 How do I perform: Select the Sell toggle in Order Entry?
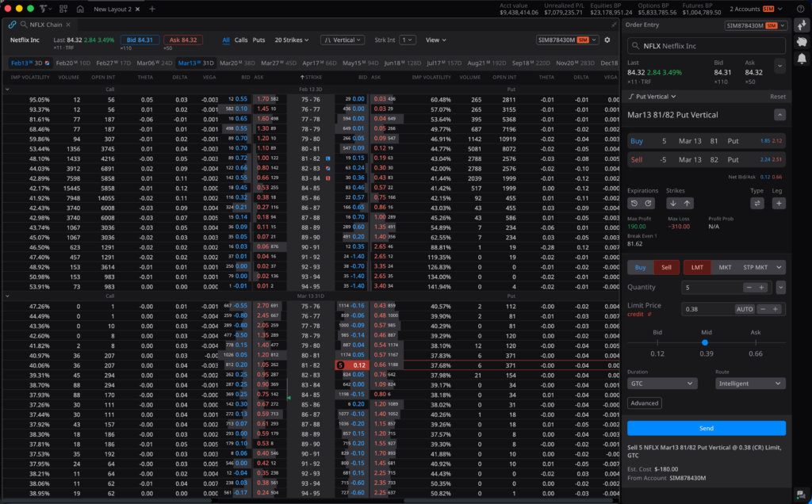pyautogui.click(x=666, y=267)
